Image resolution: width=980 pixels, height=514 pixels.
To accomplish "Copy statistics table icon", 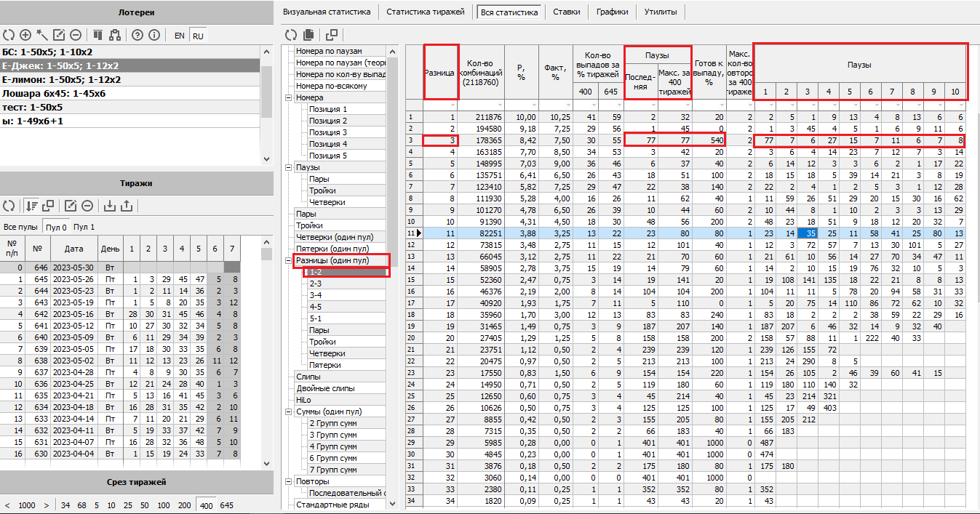I will coord(309,35).
